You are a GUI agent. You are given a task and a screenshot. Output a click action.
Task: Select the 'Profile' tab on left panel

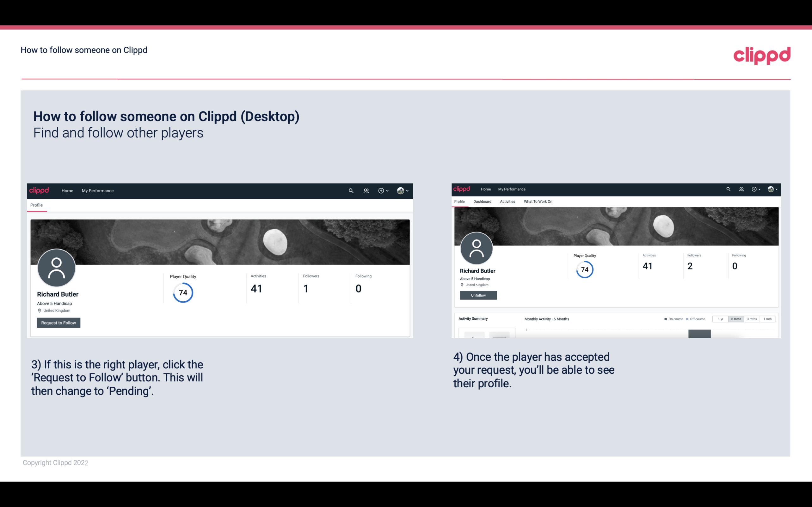36,204
